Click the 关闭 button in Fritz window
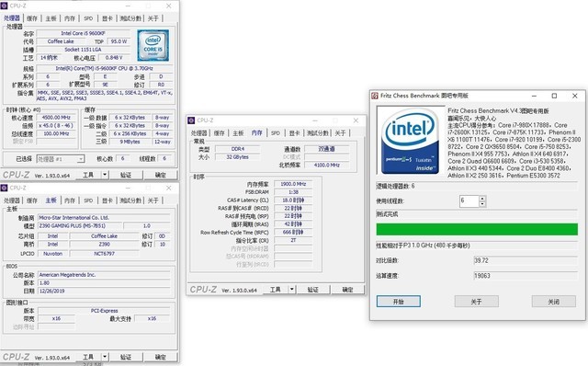 click(x=553, y=302)
